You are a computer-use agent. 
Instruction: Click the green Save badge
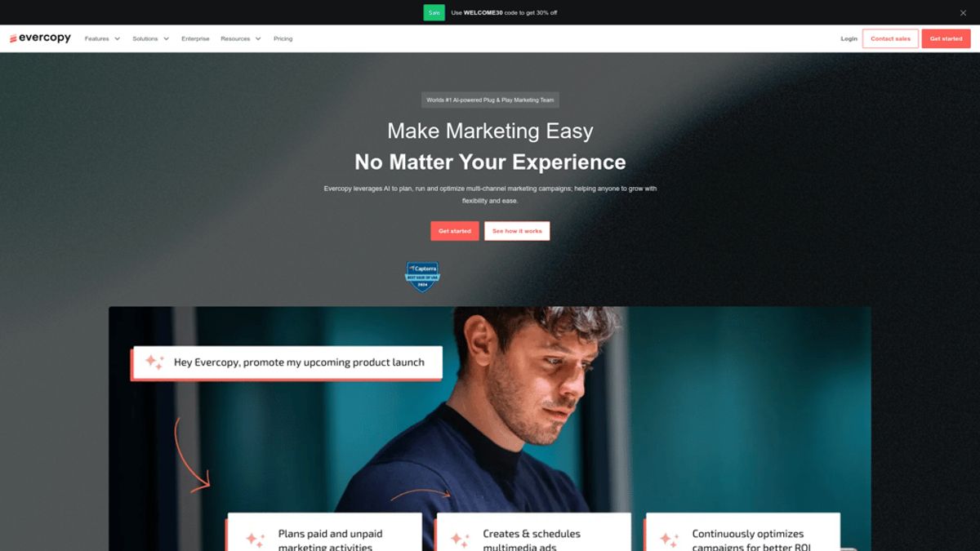click(434, 12)
